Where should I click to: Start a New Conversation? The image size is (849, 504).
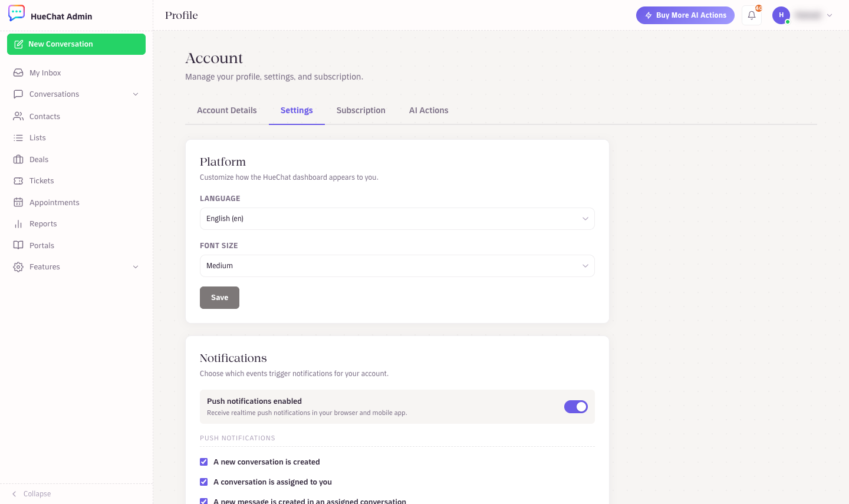click(76, 44)
